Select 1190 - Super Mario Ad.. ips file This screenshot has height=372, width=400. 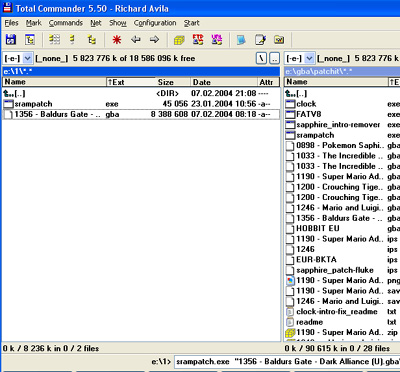(342, 239)
